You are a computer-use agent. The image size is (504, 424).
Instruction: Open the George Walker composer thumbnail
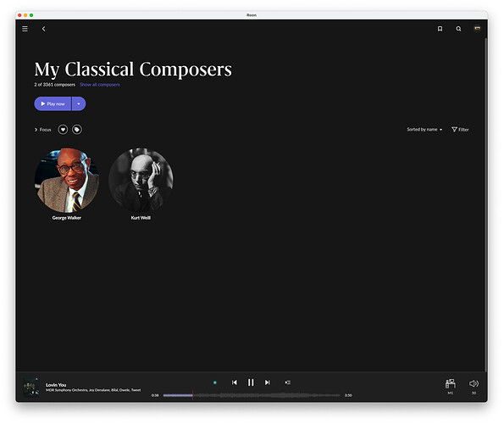click(67, 180)
